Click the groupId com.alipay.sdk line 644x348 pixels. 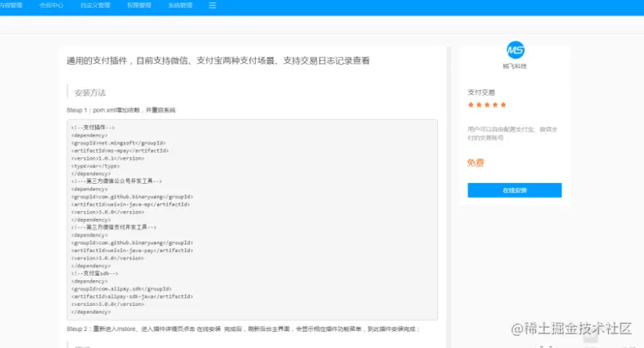point(121,289)
